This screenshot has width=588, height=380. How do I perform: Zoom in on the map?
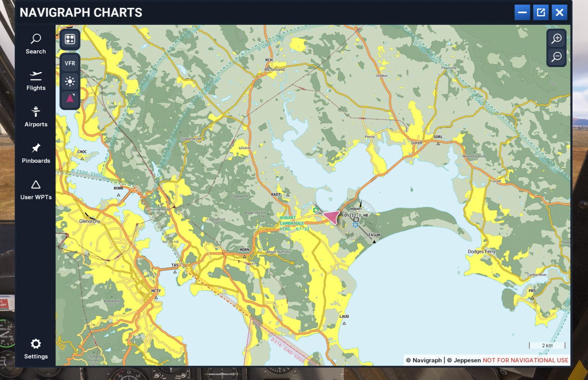557,39
